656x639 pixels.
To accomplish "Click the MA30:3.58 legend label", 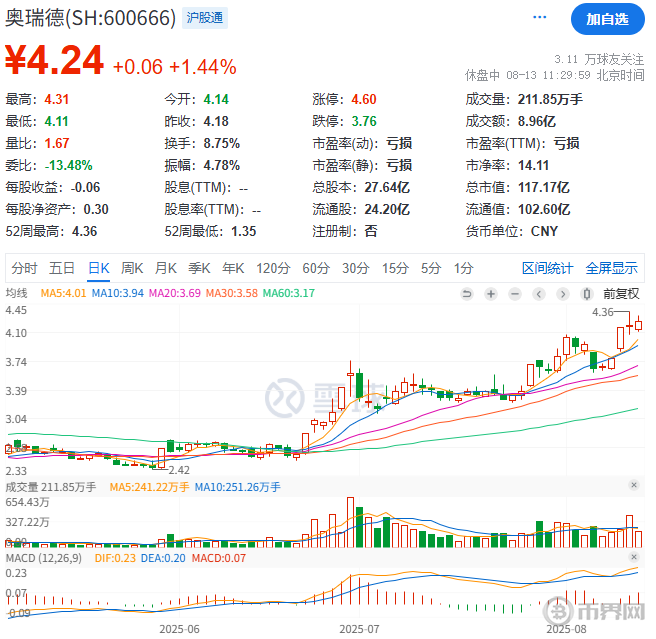I will pyautogui.click(x=232, y=293).
